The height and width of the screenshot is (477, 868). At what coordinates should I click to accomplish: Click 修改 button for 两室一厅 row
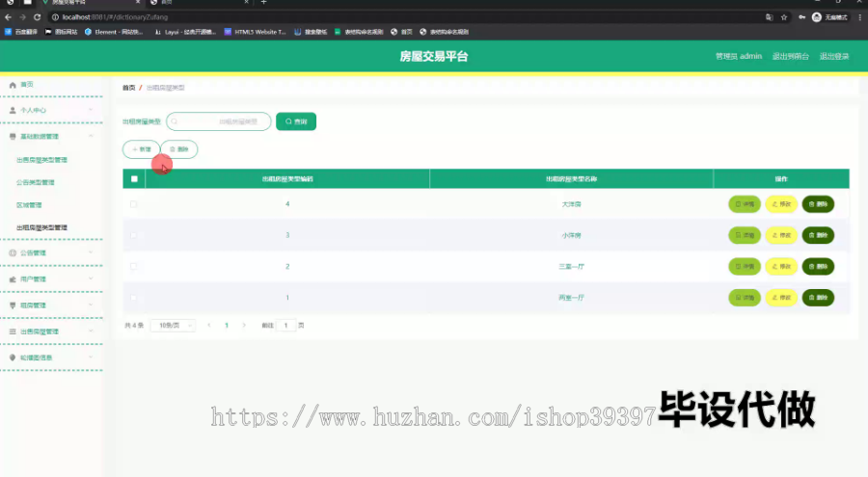click(781, 298)
